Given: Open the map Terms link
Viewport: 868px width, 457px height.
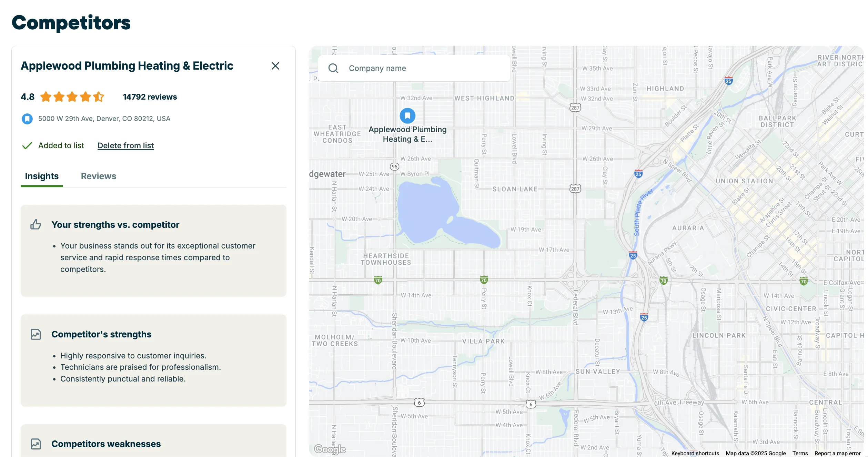Looking at the screenshot, I should [800, 453].
